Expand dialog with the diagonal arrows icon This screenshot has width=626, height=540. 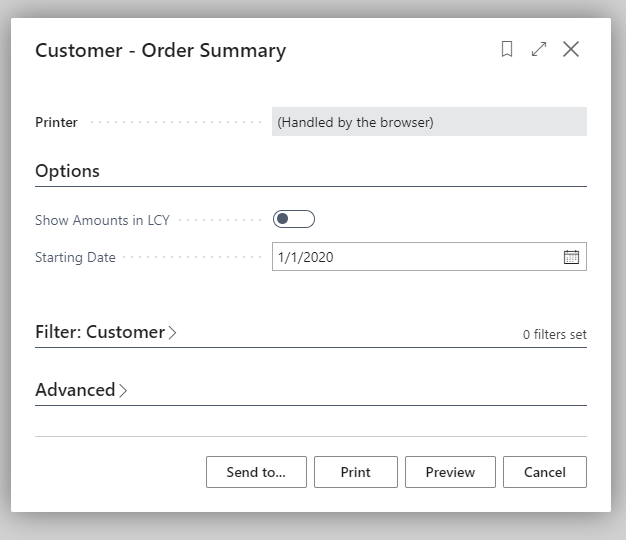coord(539,49)
